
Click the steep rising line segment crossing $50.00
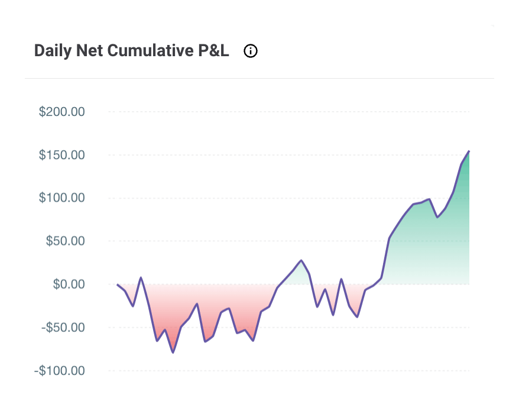tap(388, 244)
